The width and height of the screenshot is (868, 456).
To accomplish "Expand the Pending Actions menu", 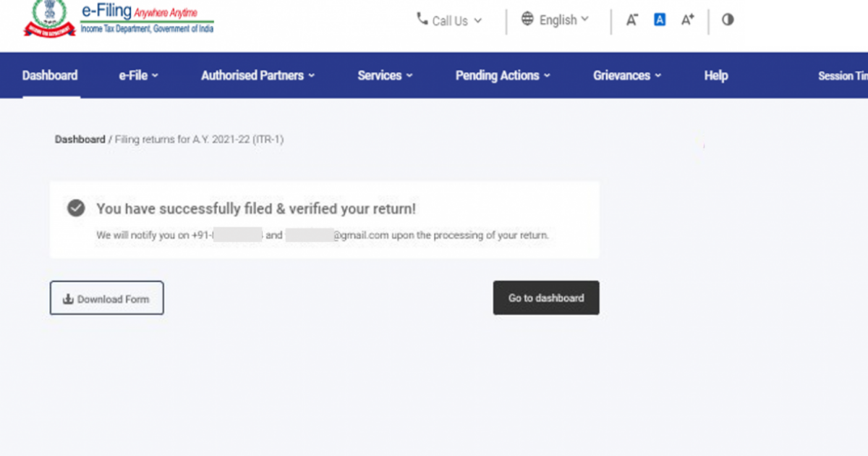I will pyautogui.click(x=503, y=75).
